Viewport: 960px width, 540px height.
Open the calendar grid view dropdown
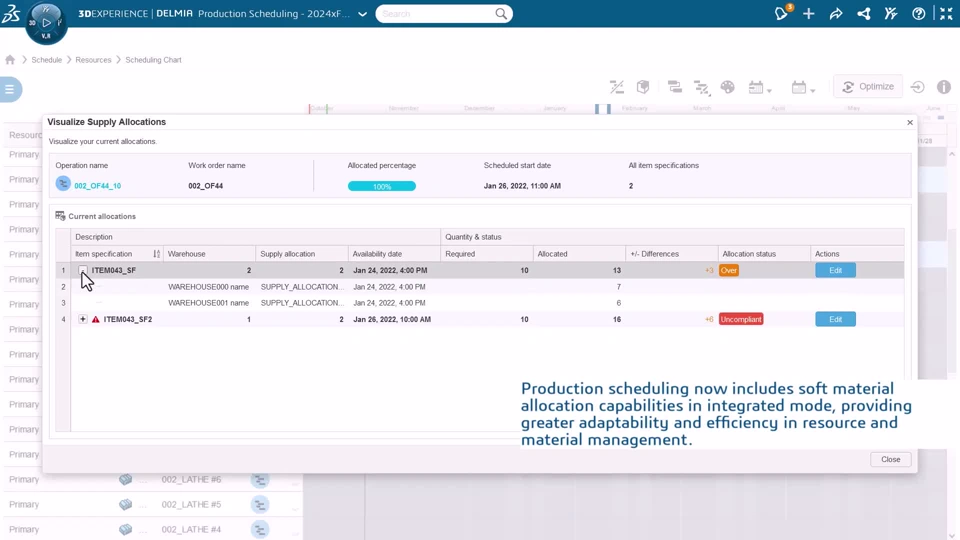pos(760,88)
